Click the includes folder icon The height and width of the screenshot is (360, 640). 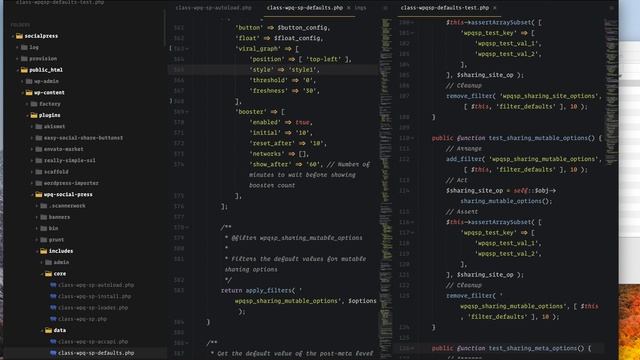pos(44,251)
